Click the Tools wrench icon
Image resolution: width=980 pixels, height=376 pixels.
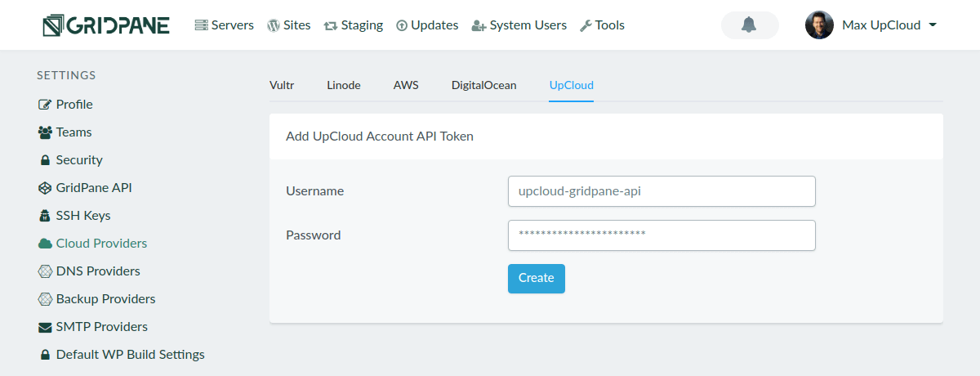click(586, 25)
